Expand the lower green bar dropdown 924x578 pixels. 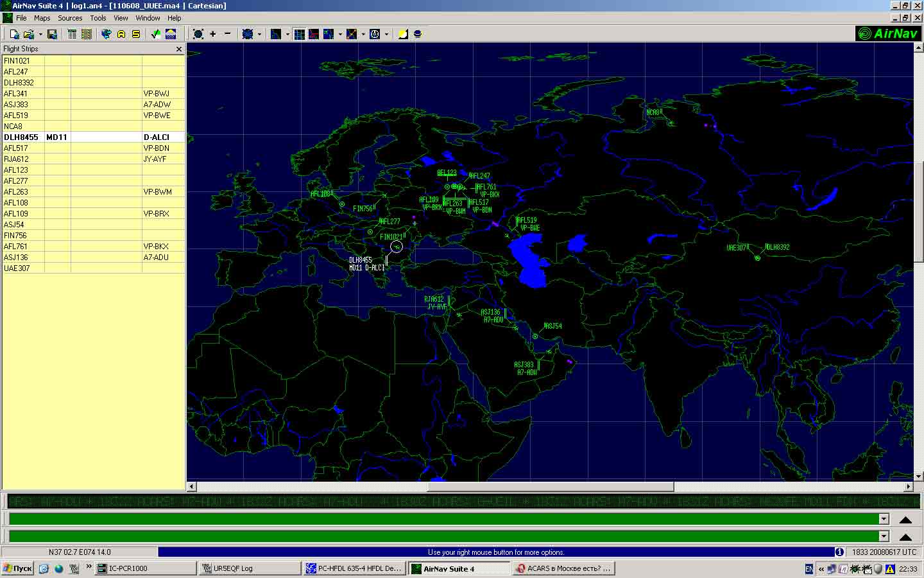coord(884,536)
